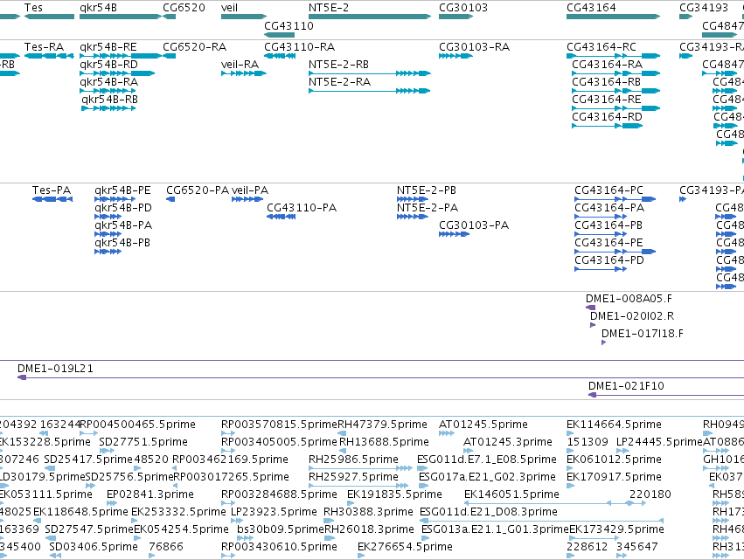Select transcript qkr54B-RE
Viewport: 744px width, 560px height.
click(x=121, y=56)
